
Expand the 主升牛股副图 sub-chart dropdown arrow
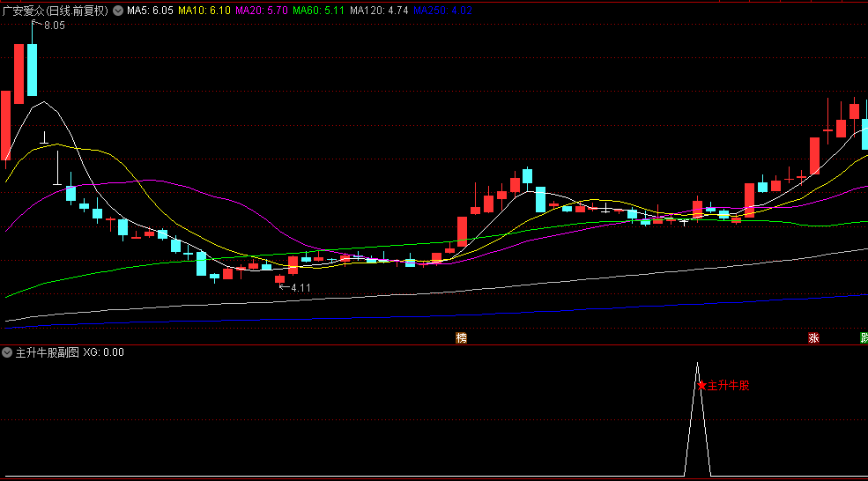click(x=7, y=352)
